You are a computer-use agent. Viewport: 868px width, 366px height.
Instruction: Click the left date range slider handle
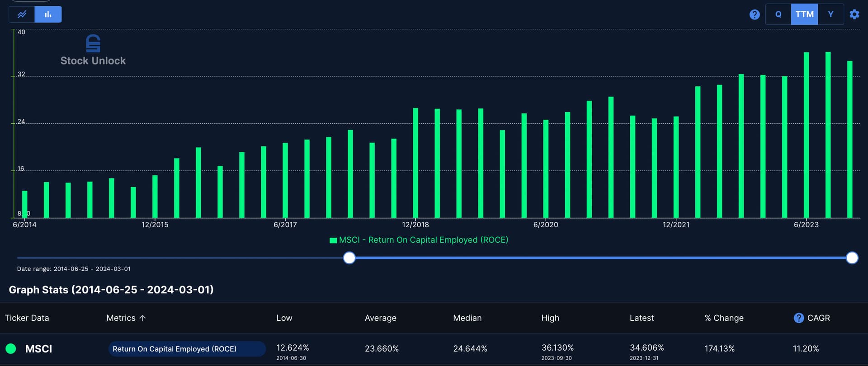349,258
